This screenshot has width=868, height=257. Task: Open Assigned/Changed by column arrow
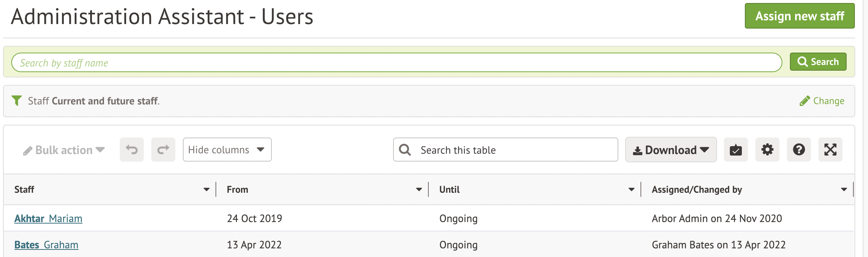point(844,189)
